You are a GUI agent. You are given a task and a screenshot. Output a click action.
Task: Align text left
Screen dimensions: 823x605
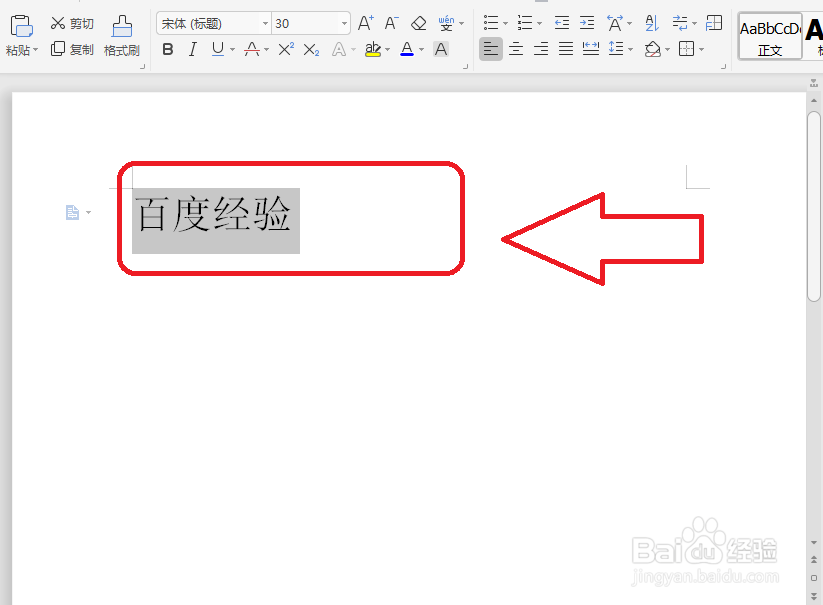(x=491, y=49)
